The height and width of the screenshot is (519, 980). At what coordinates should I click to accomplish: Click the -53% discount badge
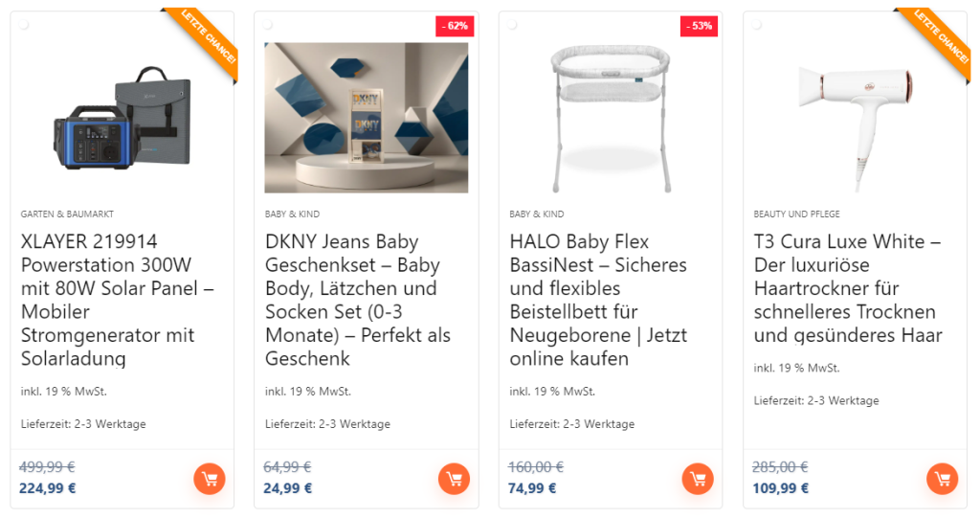698,26
